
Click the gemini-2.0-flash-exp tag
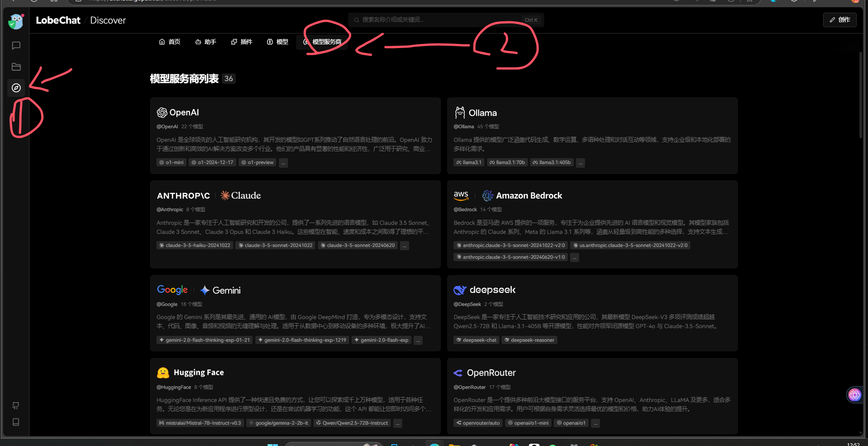pyautogui.click(x=381, y=340)
